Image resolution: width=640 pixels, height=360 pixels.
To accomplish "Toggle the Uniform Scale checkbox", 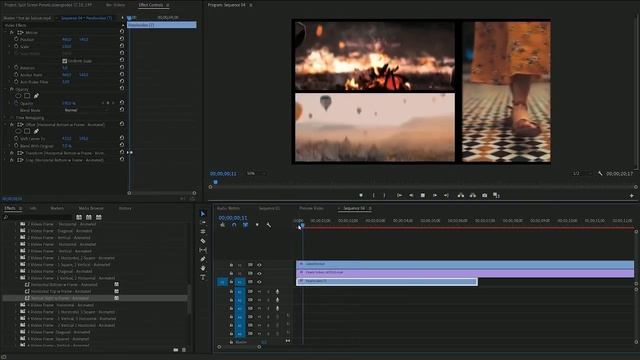I will 64,61.
